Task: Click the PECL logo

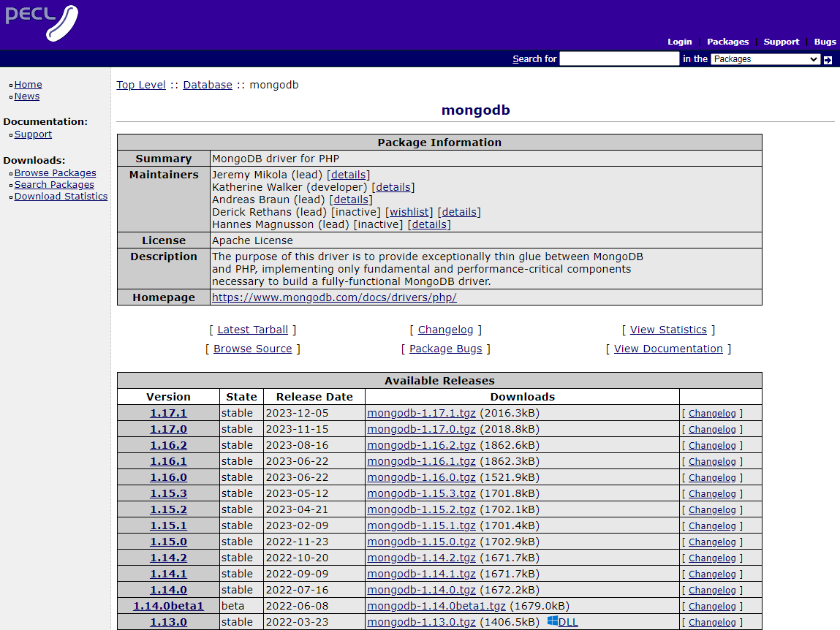Action: click(x=42, y=23)
